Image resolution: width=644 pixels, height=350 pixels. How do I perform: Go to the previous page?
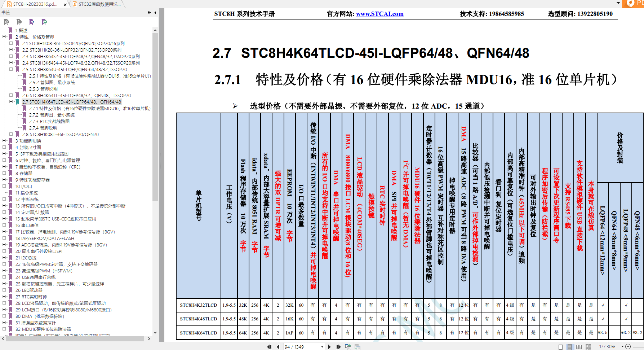tap(278, 347)
